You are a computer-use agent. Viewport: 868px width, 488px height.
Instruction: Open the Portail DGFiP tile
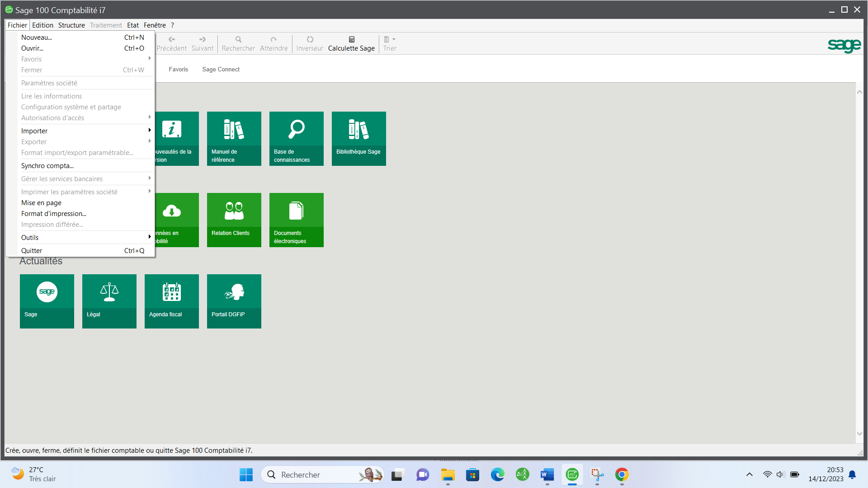coord(234,301)
